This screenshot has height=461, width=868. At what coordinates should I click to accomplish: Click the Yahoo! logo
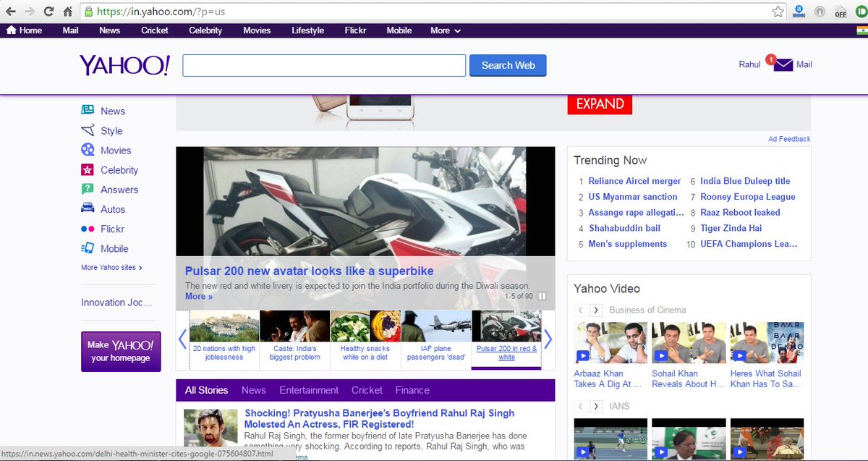click(x=124, y=65)
